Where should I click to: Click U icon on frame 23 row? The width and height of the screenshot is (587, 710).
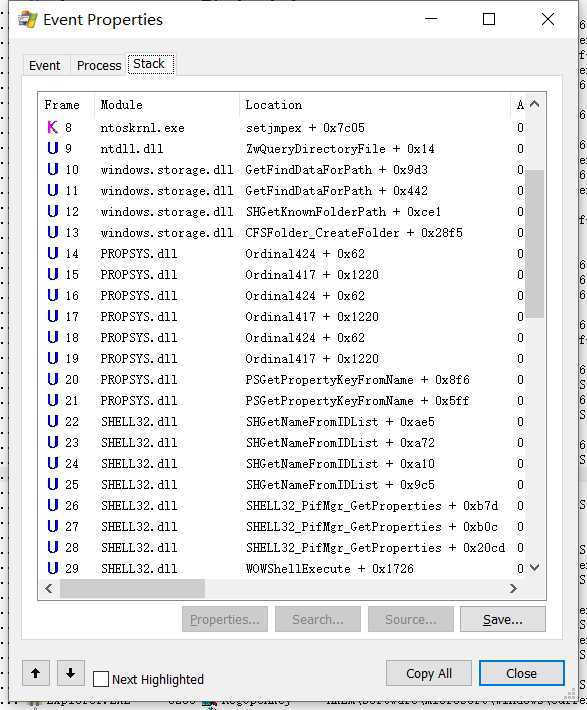53,442
